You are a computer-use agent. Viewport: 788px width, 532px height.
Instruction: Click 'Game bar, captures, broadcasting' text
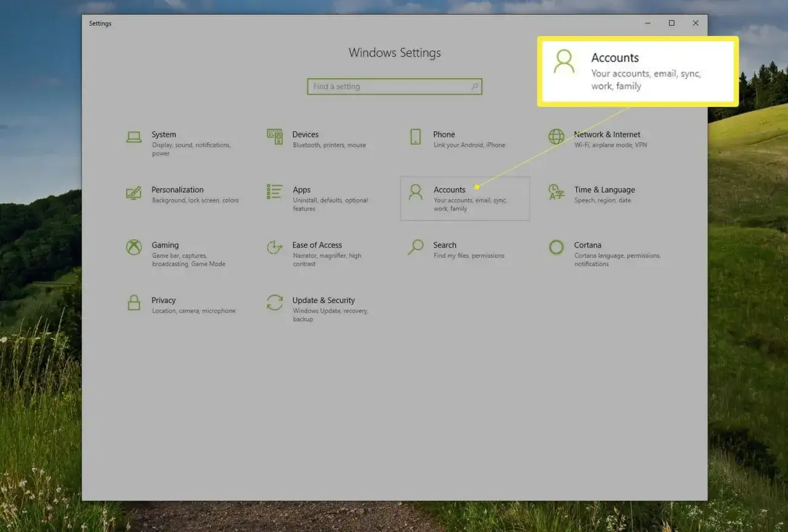pyautogui.click(x=188, y=260)
